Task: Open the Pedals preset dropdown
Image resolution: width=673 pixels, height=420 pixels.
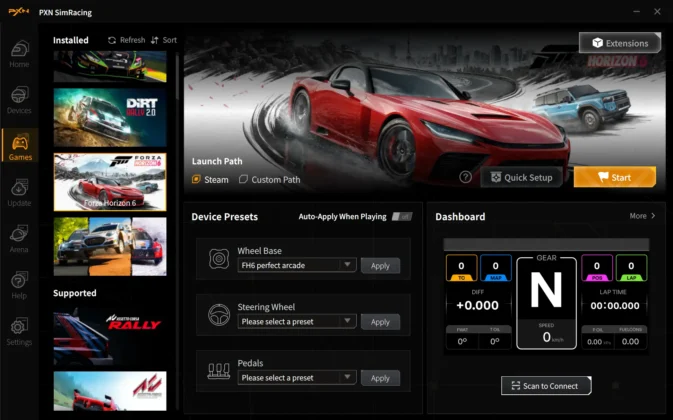Action: tap(297, 378)
